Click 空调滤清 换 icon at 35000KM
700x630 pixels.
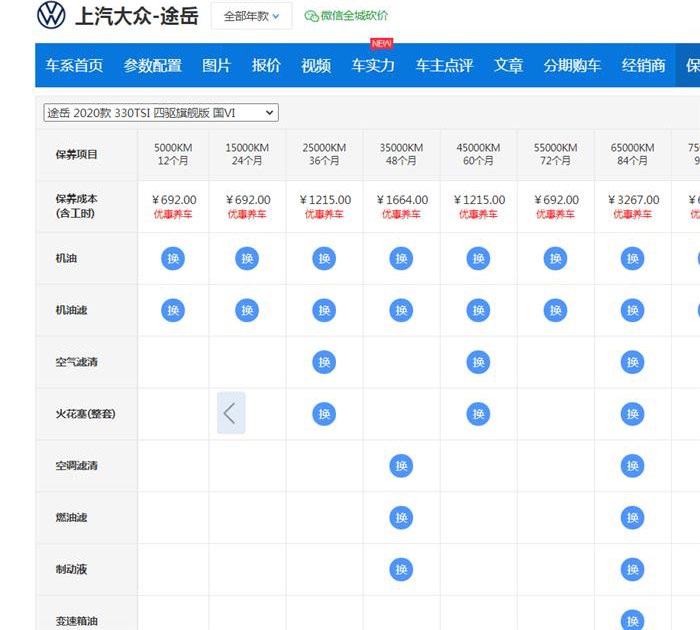(x=401, y=466)
